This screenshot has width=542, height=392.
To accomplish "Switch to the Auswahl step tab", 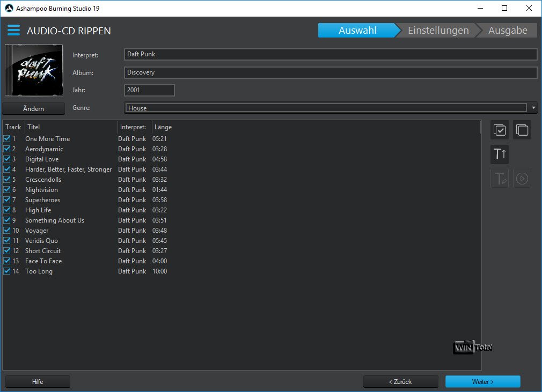I will pos(357,31).
